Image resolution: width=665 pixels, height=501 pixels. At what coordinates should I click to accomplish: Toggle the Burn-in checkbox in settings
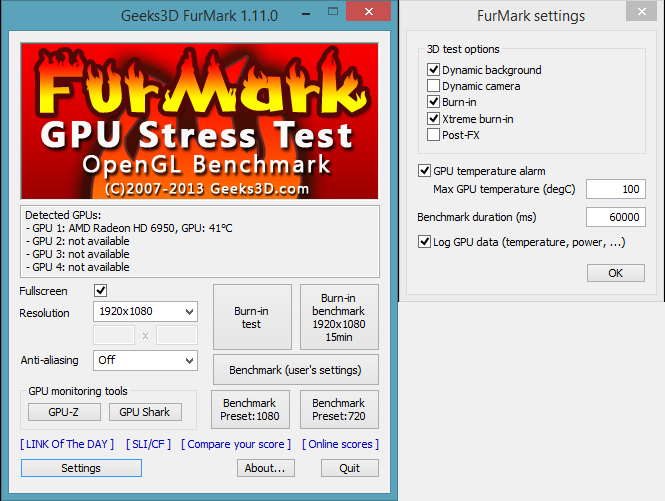point(433,102)
